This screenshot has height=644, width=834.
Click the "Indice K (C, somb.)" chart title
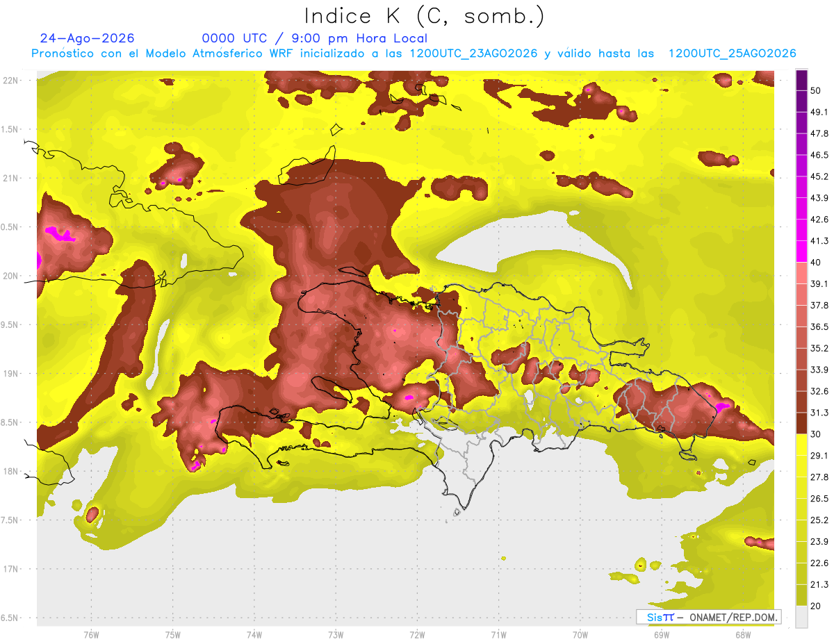coord(424,16)
